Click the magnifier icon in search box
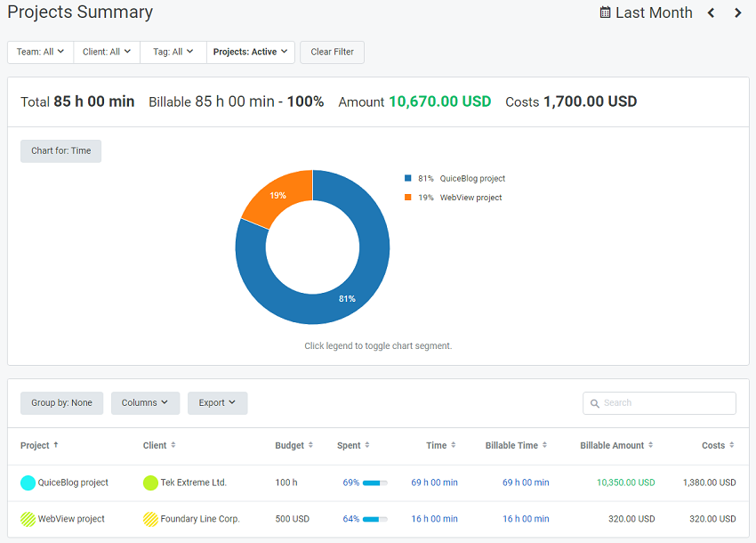This screenshot has width=756, height=543. [x=594, y=403]
